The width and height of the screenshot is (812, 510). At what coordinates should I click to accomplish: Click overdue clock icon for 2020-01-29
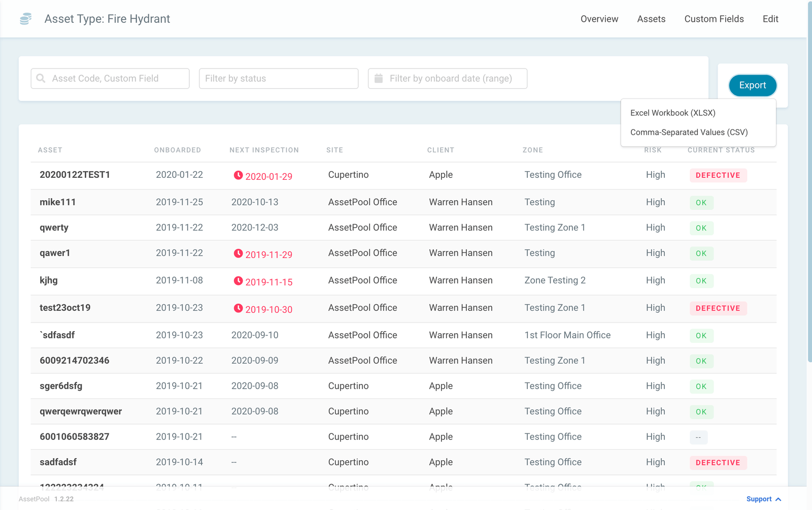(238, 175)
